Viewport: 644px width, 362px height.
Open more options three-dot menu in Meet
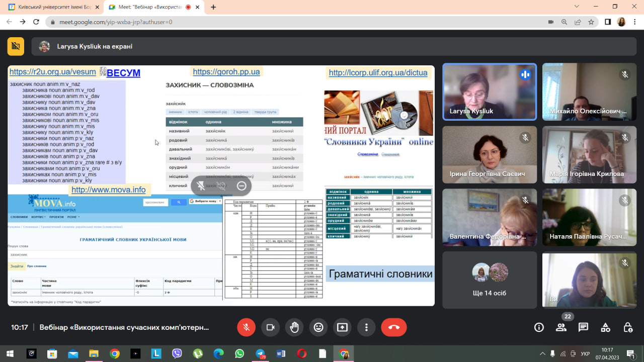[x=366, y=327]
